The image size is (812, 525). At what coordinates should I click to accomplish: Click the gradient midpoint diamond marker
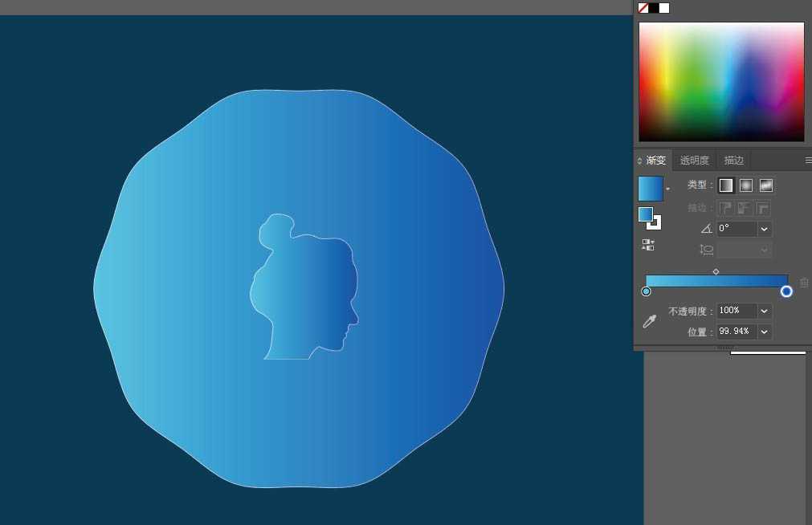(716, 271)
